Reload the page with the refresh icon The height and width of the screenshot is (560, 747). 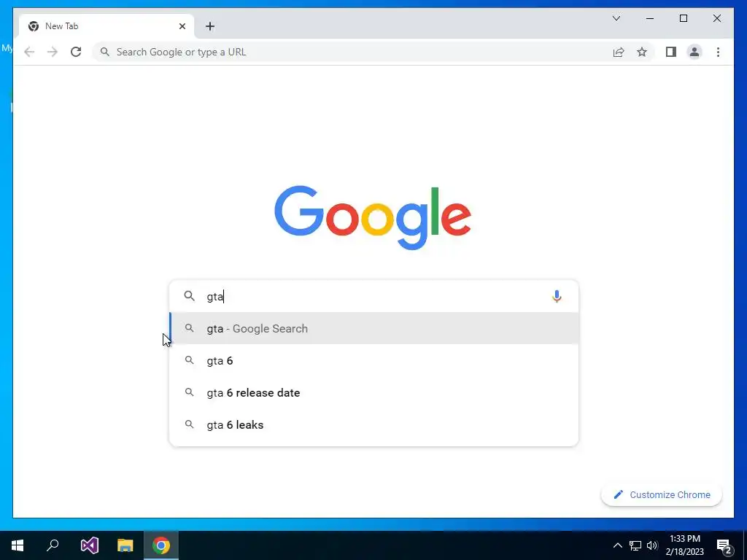[x=76, y=52]
